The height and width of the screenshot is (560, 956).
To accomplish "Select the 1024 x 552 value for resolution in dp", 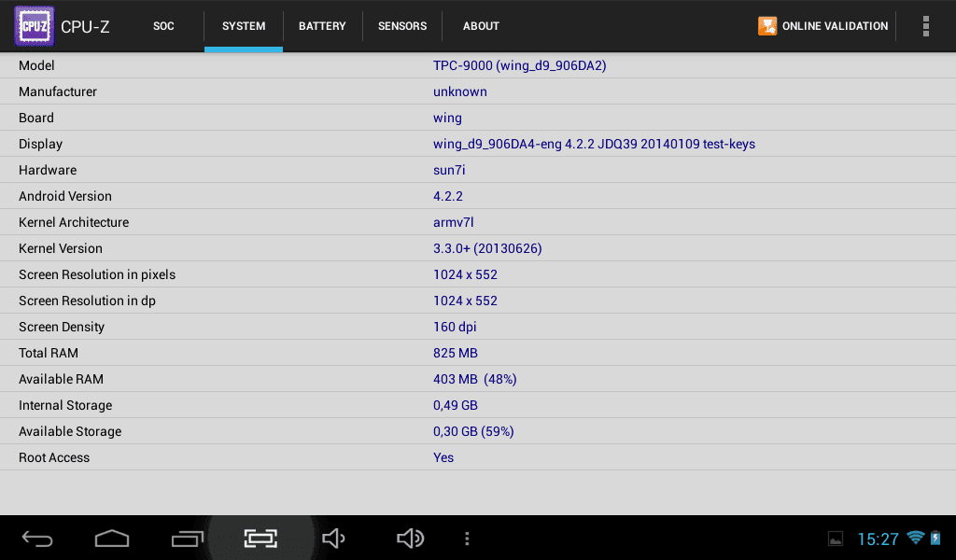I will coord(465,301).
